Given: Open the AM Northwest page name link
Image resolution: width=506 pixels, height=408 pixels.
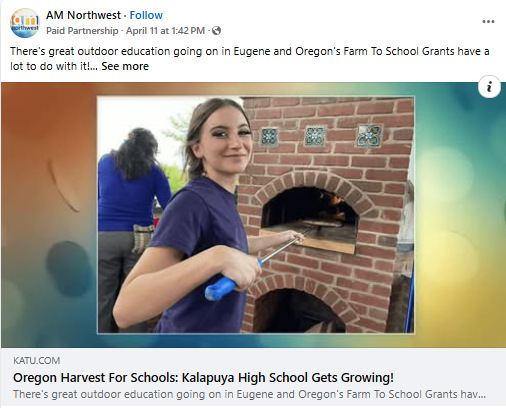Looking at the screenshot, I should [83, 15].
